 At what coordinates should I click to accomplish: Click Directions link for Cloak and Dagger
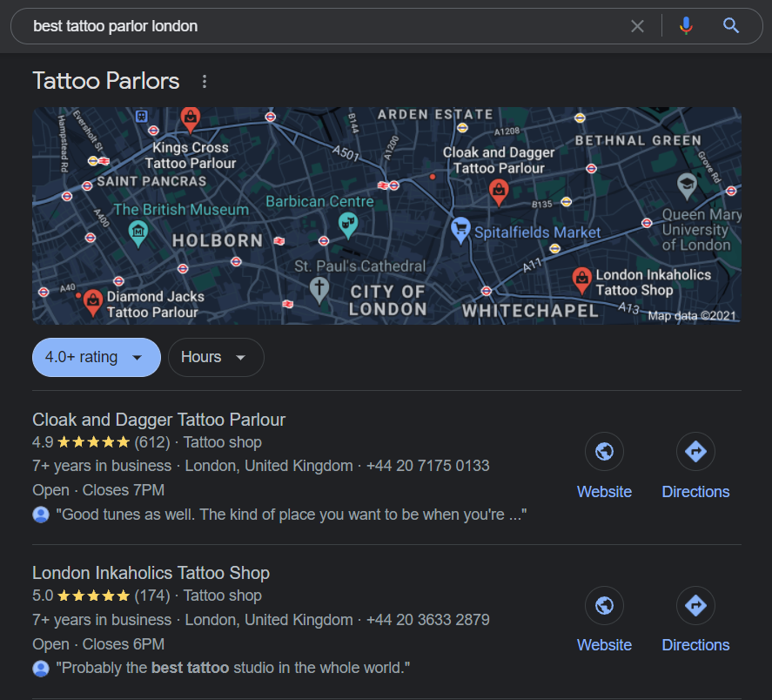pos(695,492)
